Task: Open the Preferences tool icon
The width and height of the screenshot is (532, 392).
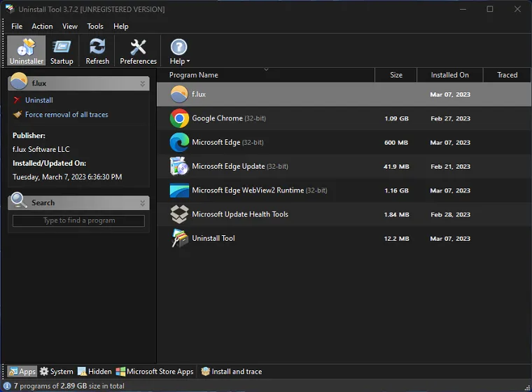Action: [138, 47]
